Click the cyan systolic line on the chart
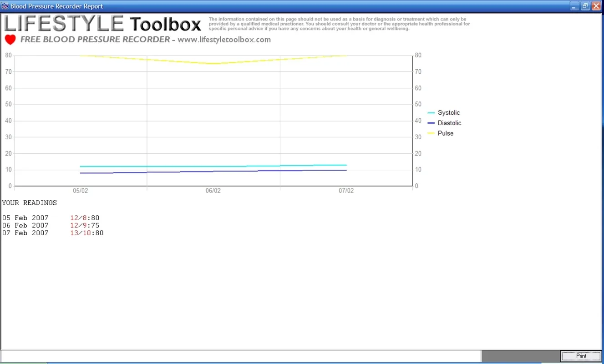This screenshot has height=364, width=604. tap(213, 166)
